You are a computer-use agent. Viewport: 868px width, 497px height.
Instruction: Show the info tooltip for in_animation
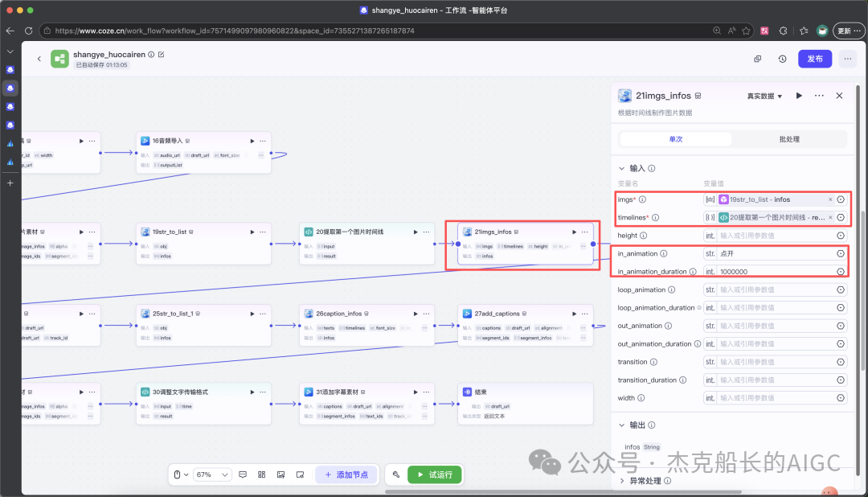(664, 254)
